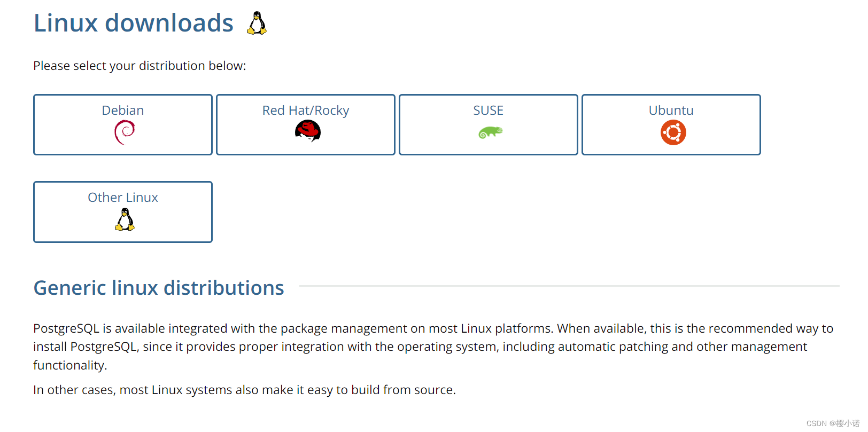
Task: Click the Debian swirl logo icon
Action: (125, 132)
